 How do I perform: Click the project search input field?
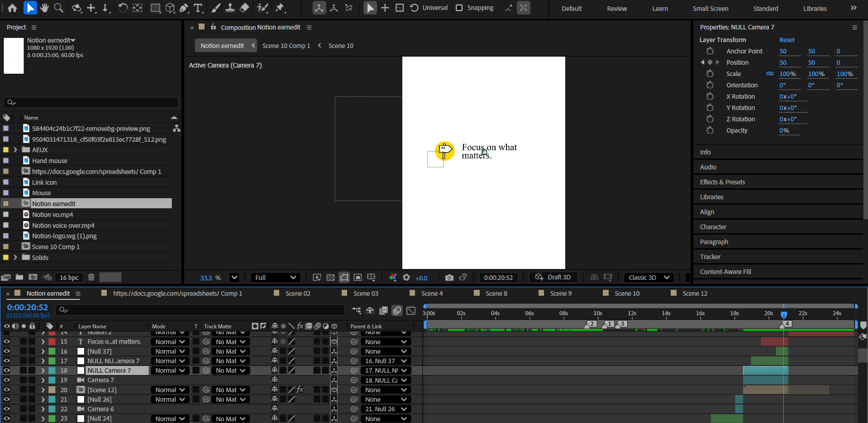(91, 102)
